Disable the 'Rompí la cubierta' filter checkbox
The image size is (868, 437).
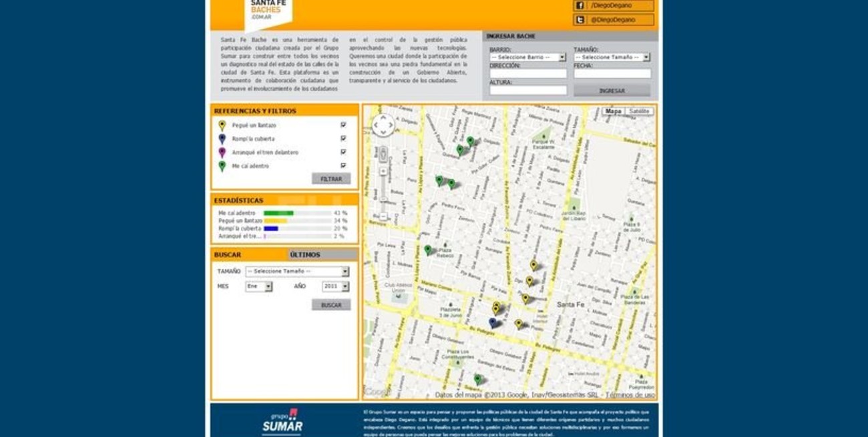tap(343, 139)
